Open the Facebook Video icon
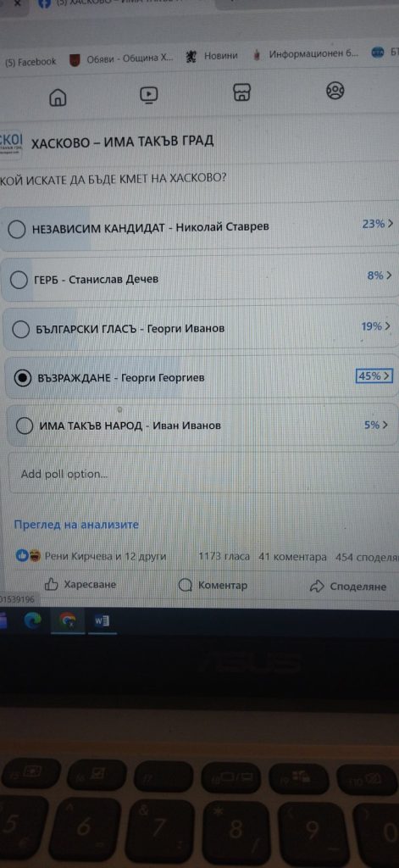399x868 pixels. point(149,95)
